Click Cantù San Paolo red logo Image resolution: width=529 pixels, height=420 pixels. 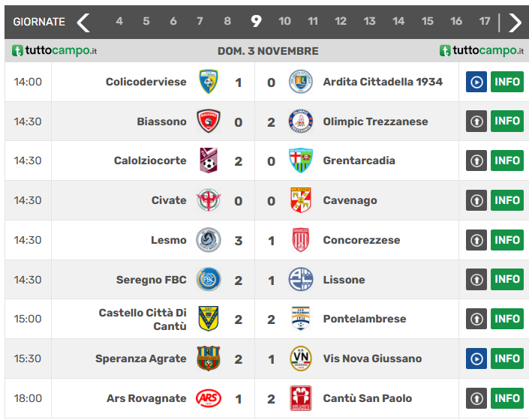(300, 398)
